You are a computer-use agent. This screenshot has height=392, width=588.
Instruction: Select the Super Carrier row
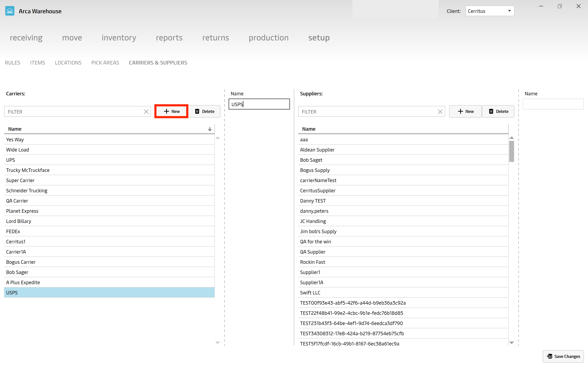(109, 180)
